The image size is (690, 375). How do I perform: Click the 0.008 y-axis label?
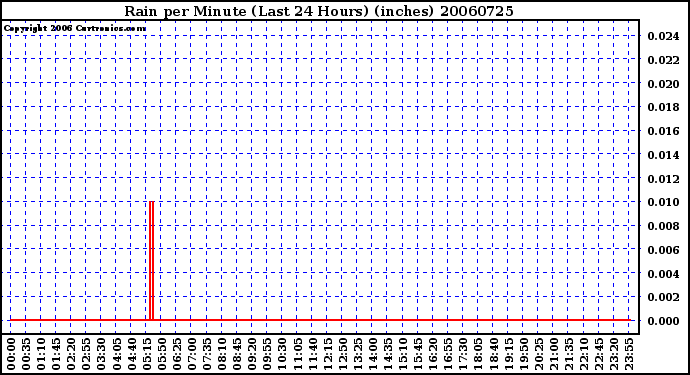[x=663, y=226]
